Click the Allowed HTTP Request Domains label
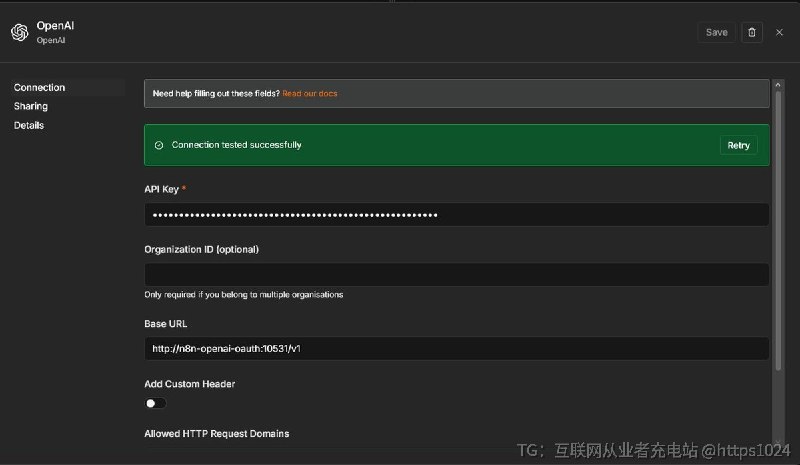The width and height of the screenshot is (800, 465). pos(216,433)
